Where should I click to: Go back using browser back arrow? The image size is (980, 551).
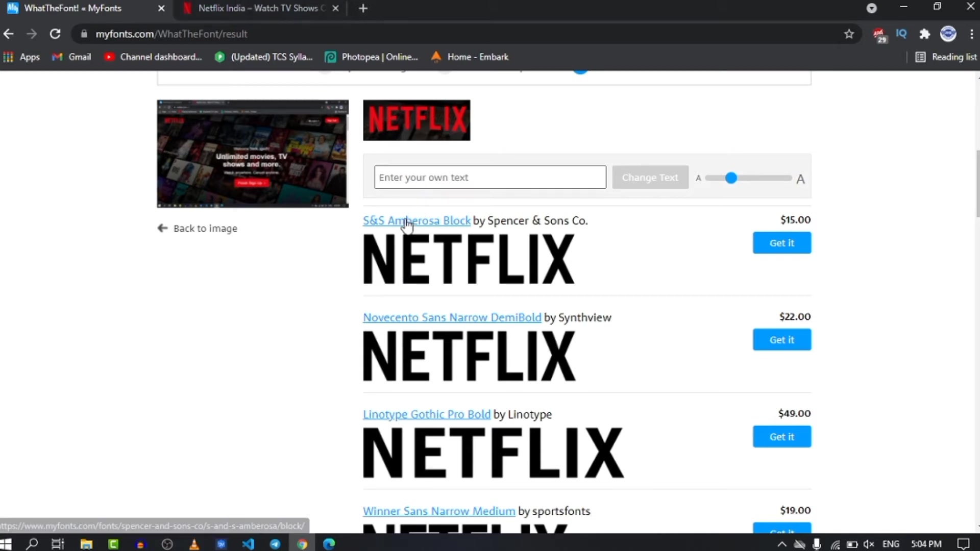[x=9, y=34]
